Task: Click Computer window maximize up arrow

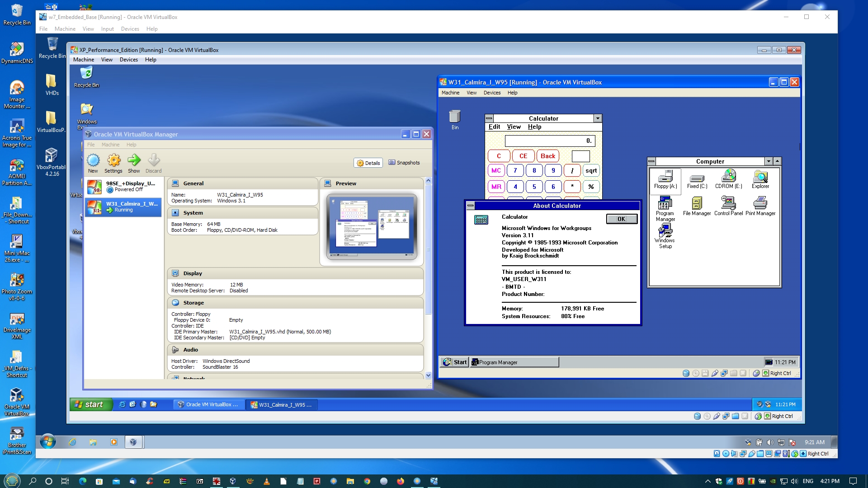Action: pyautogui.click(x=777, y=161)
